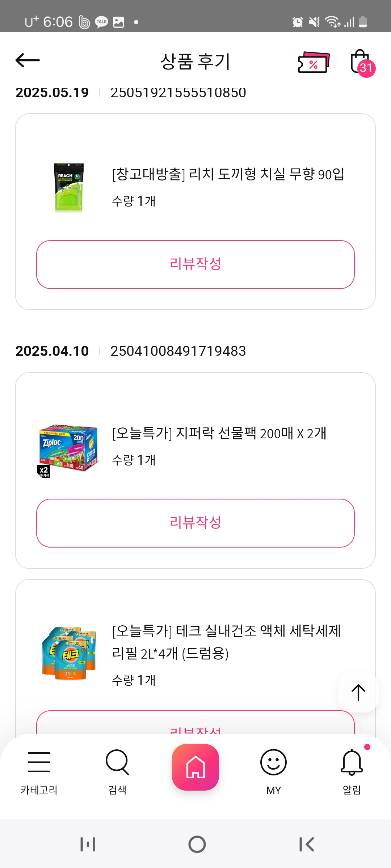The height and width of the screenshot is (868, 391).
Task: Open the MY smiley-face tab
Action: tap(274, 771)
